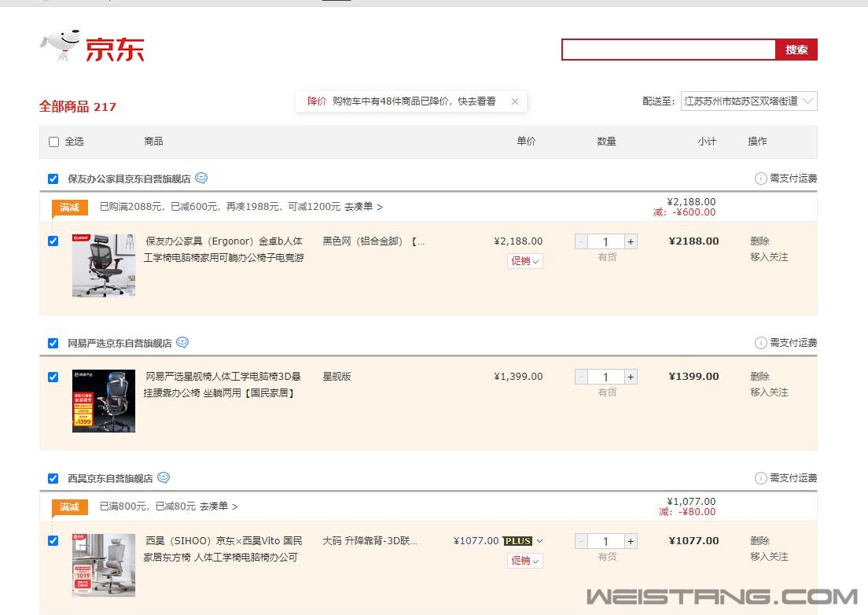Open the Ergonor black mesh chair thumbnail
Screen dimensions: 868x615
click(104, 265)
